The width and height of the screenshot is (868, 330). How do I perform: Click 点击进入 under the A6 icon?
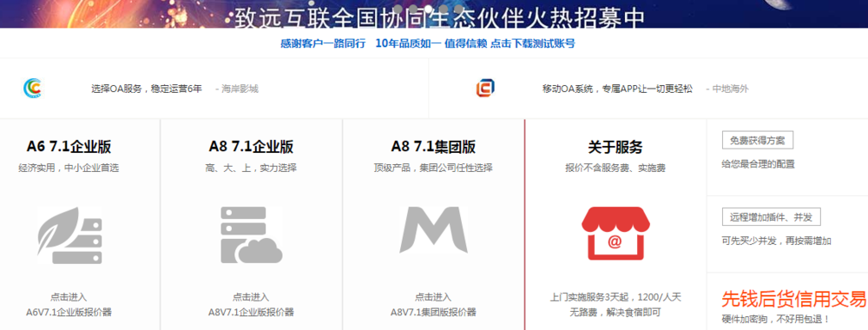(x=69, y=297)
